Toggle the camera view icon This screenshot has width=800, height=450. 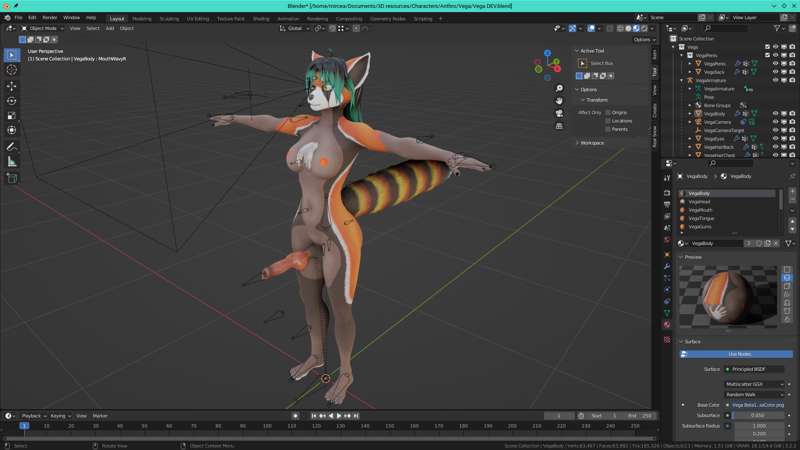(559, 114)
